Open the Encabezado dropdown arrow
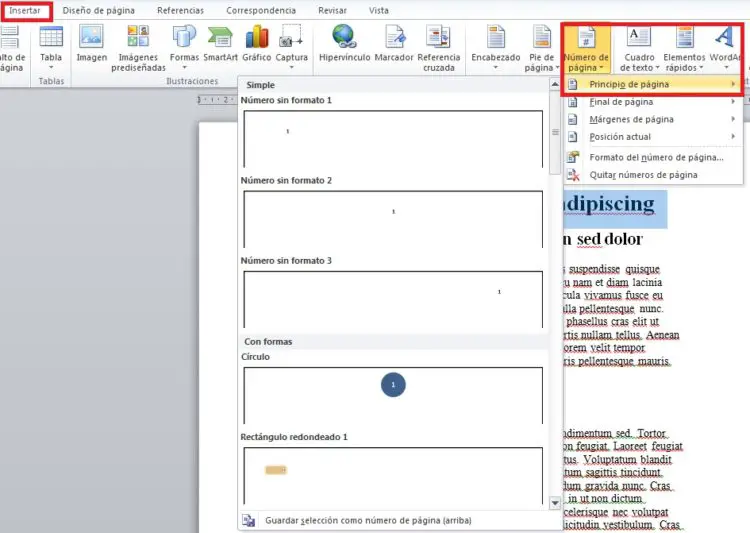The height and width of the screenshot is (533, 750). point(496,67)
